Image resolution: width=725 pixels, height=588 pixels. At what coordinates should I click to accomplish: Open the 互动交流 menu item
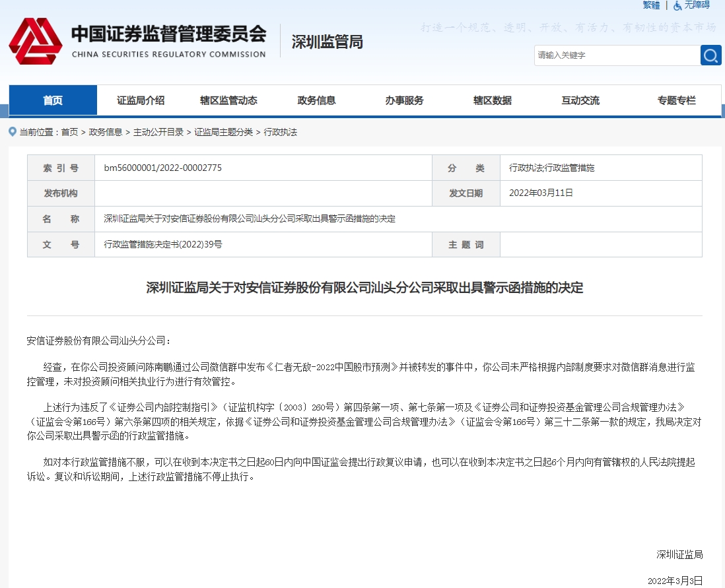[x=580, y=100]
